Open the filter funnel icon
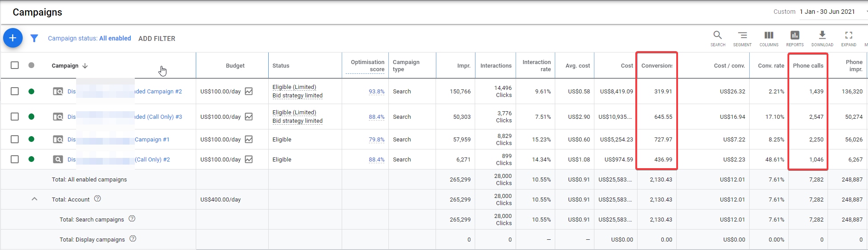Screen dimensions: 868x250 point(34,38)
